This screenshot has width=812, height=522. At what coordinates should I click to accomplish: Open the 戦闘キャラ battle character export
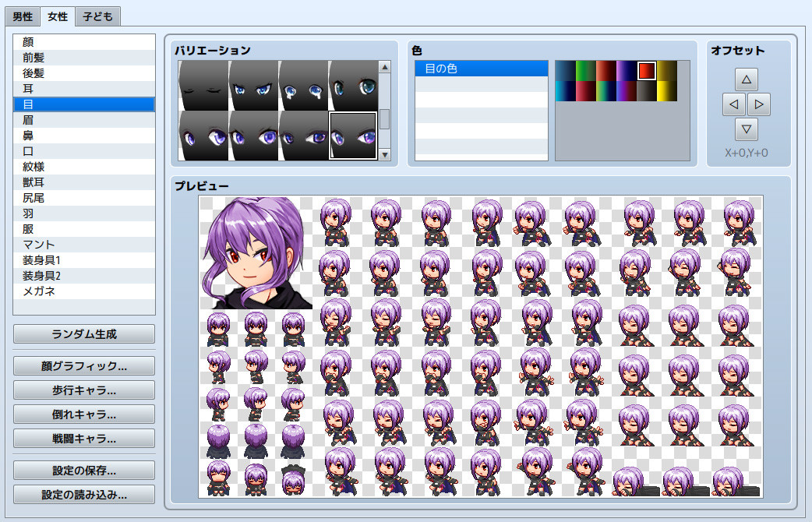click(83, 439)
